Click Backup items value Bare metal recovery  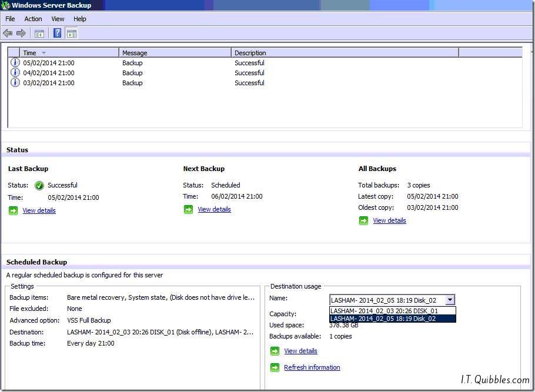pyautogui.click(x=160, y=297)
